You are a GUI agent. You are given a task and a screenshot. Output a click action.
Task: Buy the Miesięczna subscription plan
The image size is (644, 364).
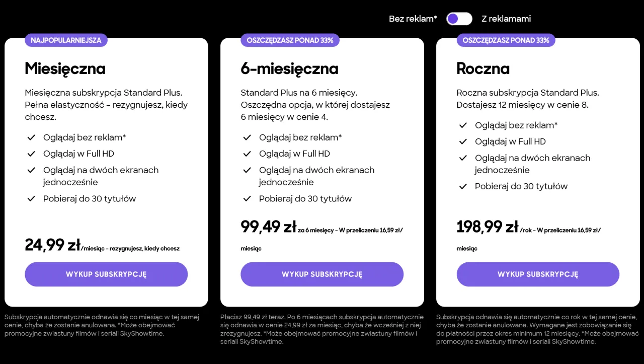(x=106, y=274)
